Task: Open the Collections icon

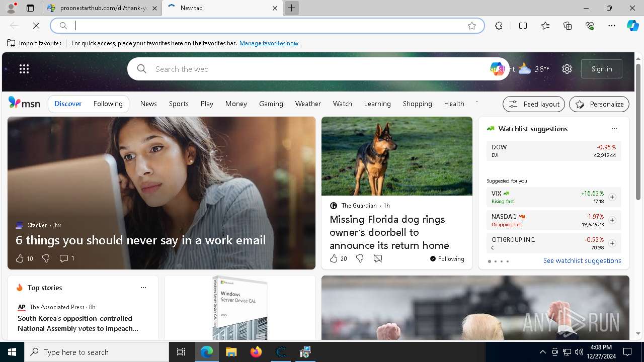Action: point(568,26)
